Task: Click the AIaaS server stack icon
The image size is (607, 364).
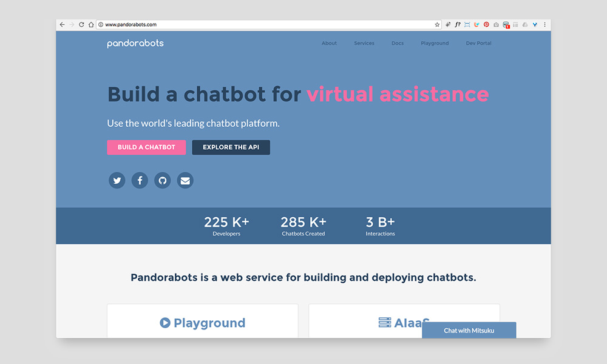Action: click(385, 322)
